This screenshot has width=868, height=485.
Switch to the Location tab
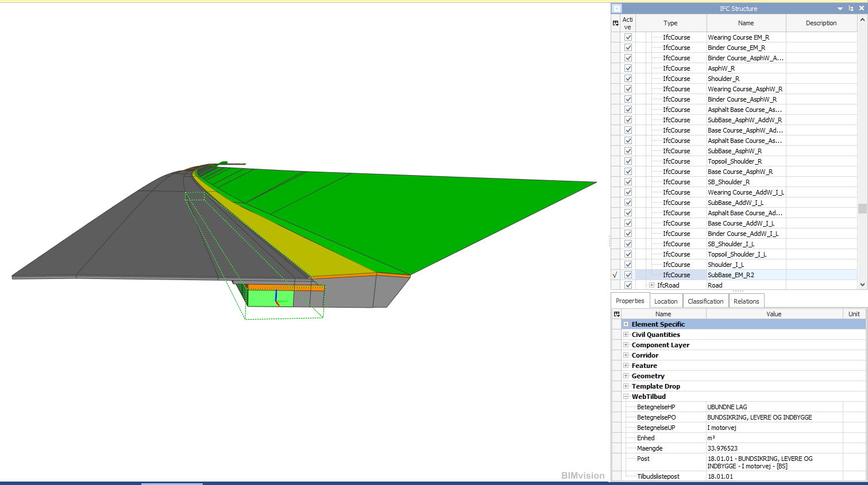click(666, 301)
